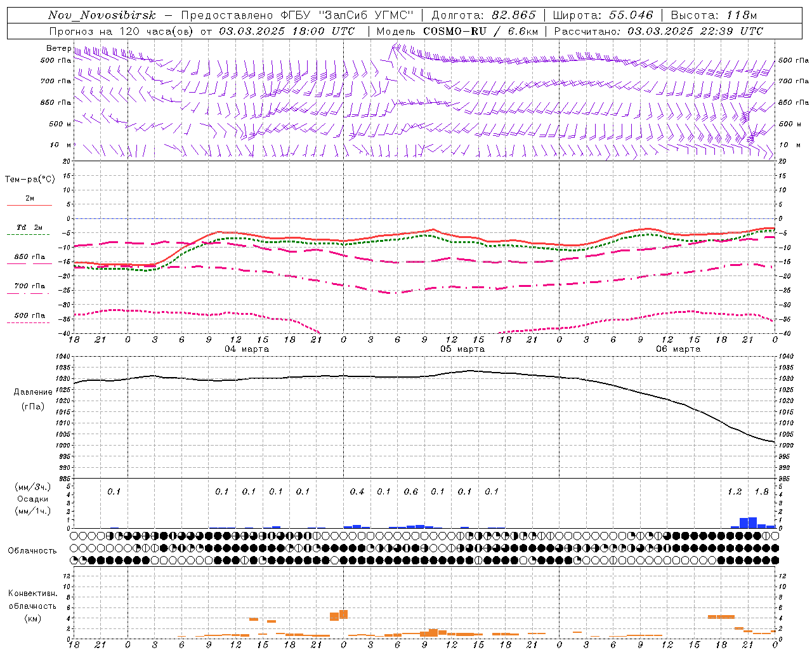Click the "(мм/1ч.)" units label

[33, 511]
